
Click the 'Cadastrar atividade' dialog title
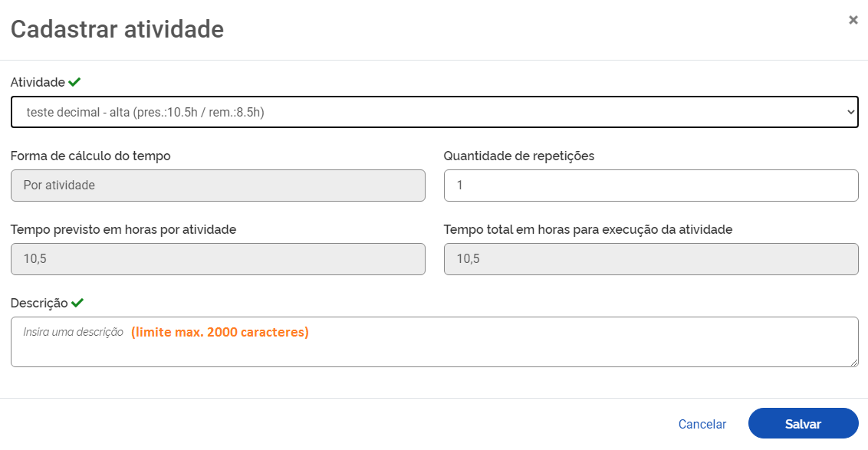click(117, 29)
